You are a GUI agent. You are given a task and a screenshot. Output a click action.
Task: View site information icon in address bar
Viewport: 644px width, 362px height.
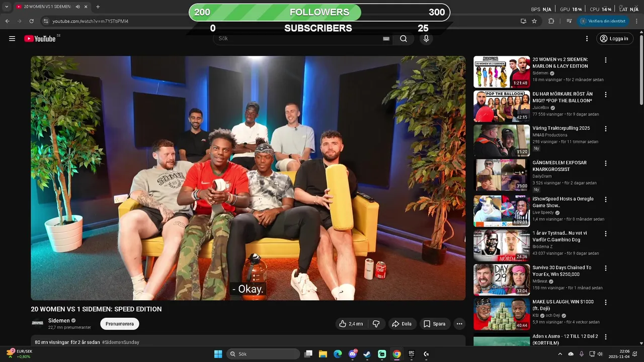(46, 21)
